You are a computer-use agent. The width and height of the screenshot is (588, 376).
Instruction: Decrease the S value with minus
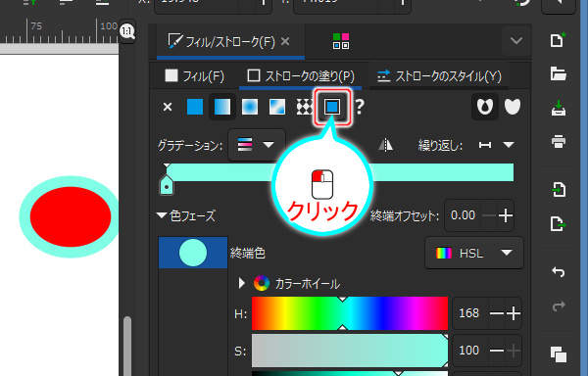pos(497,351)
